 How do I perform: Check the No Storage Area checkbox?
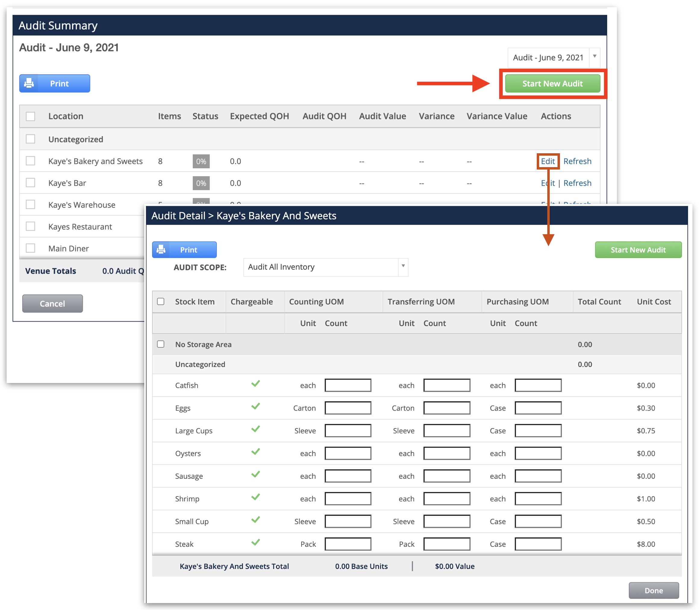point(161,344)
